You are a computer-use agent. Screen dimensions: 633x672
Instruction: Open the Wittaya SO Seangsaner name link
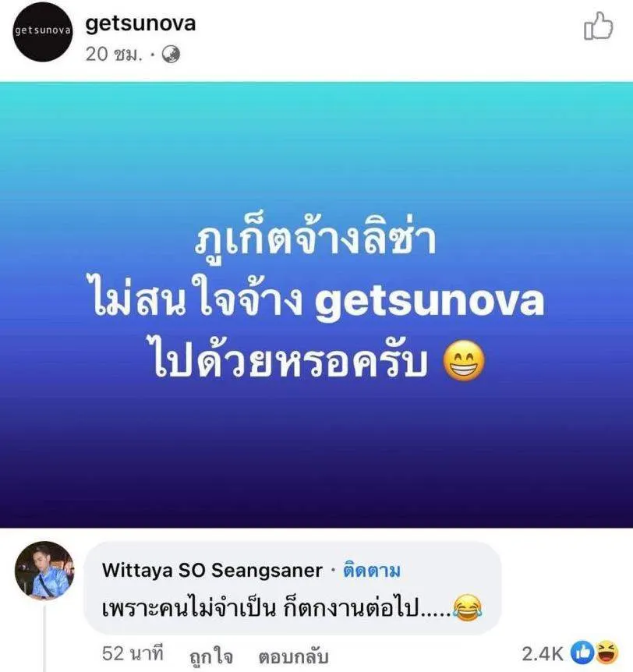click(x=212, y=571)
